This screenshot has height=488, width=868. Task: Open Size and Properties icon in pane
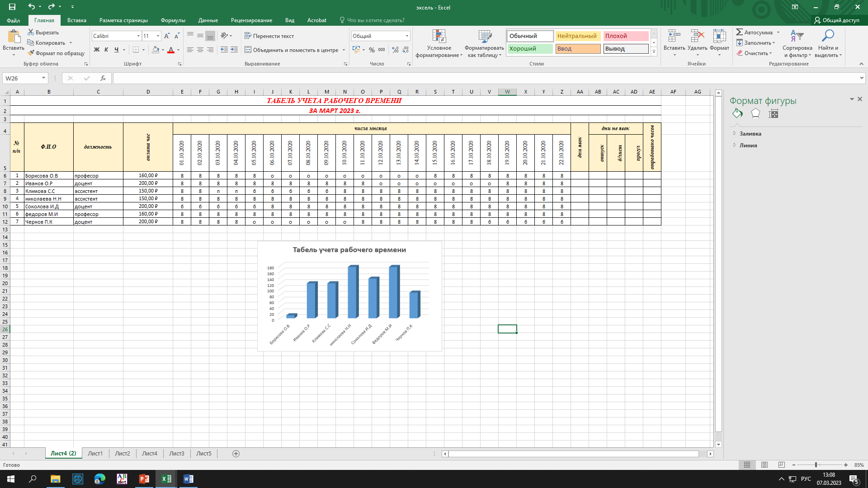click(x=774, y=113)
